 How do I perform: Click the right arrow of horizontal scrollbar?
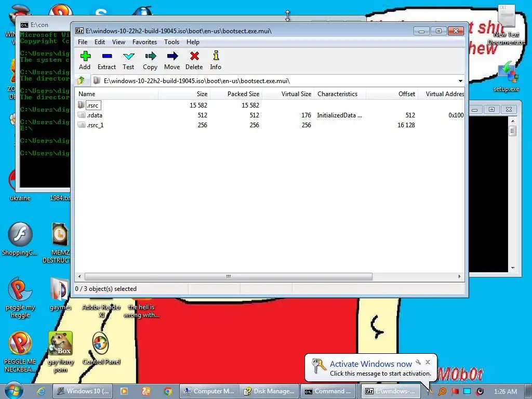(460, 276)
